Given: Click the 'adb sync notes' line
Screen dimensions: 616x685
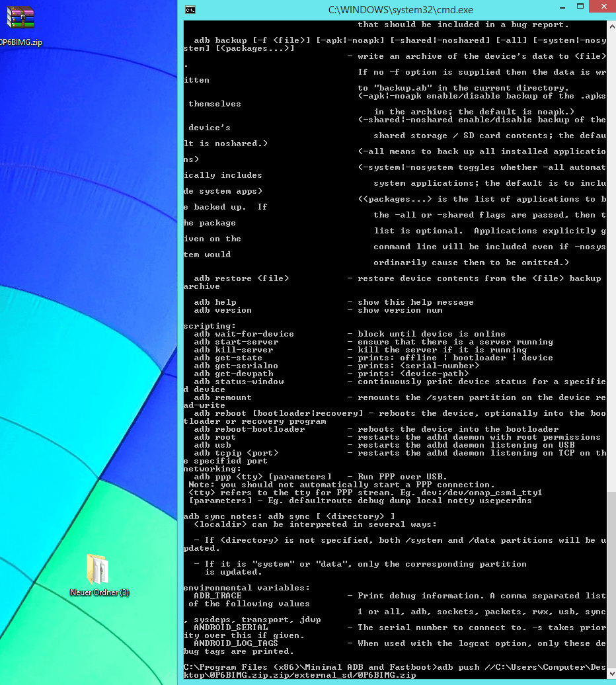Looking at the screenshot, I should [289, 516].
